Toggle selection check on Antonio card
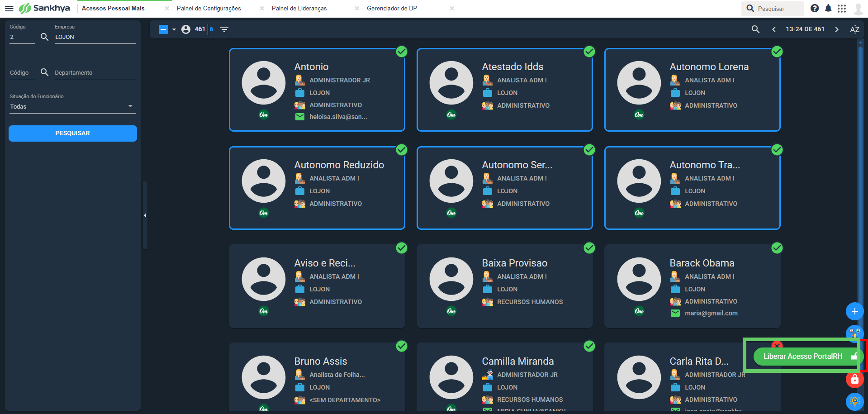Screen dimensions: 868x414 (402, 52)
